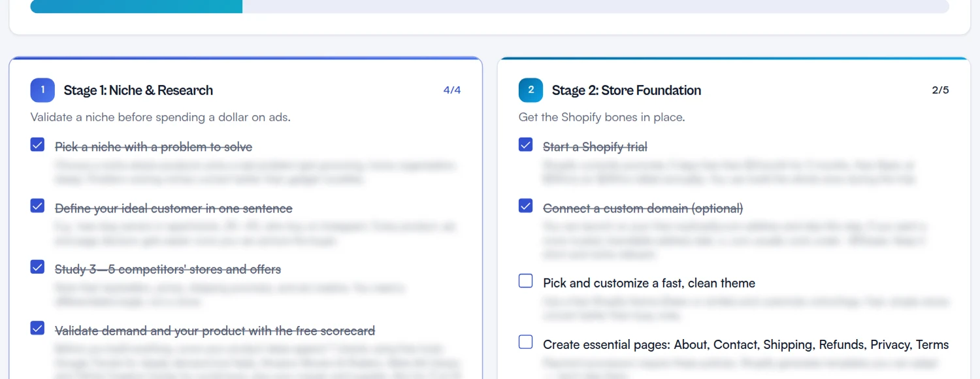The width and height of the screenshot is (980, 379).
Task: Click 'Validate a niche before spending a dollar' text
Action: click(x=160, y=118)
